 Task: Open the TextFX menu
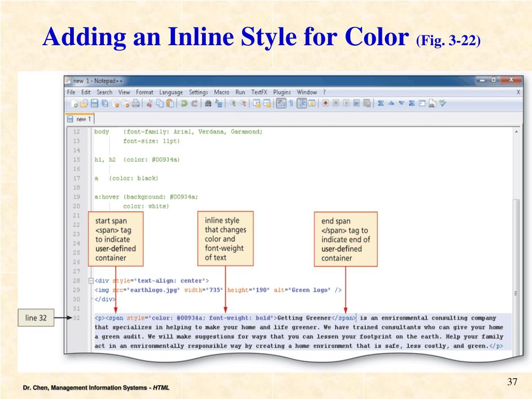point(260,92)
